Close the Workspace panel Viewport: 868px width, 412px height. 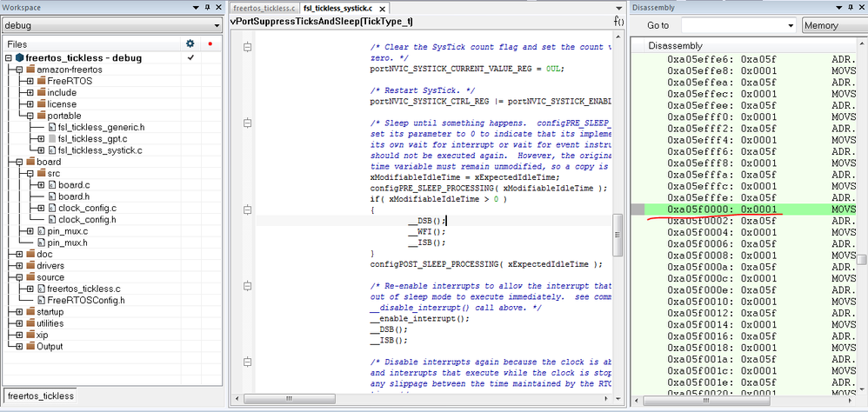click(x=218, y=7)
